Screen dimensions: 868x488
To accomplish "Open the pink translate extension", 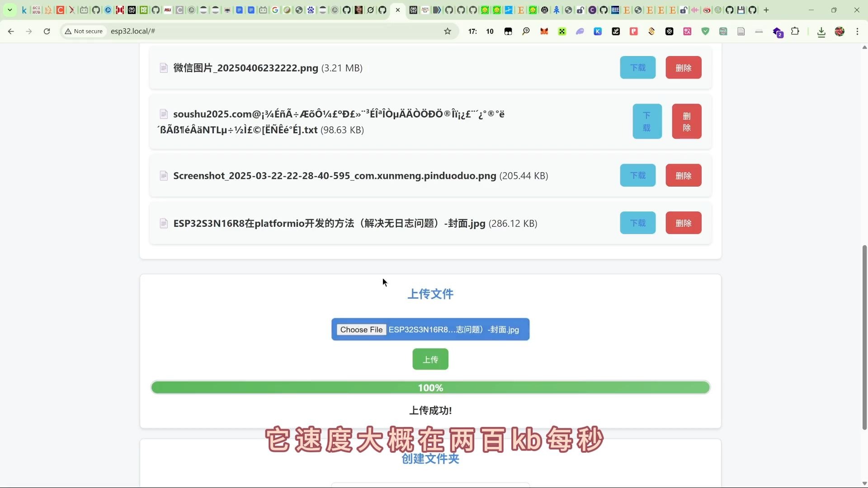I will point(687,31).
